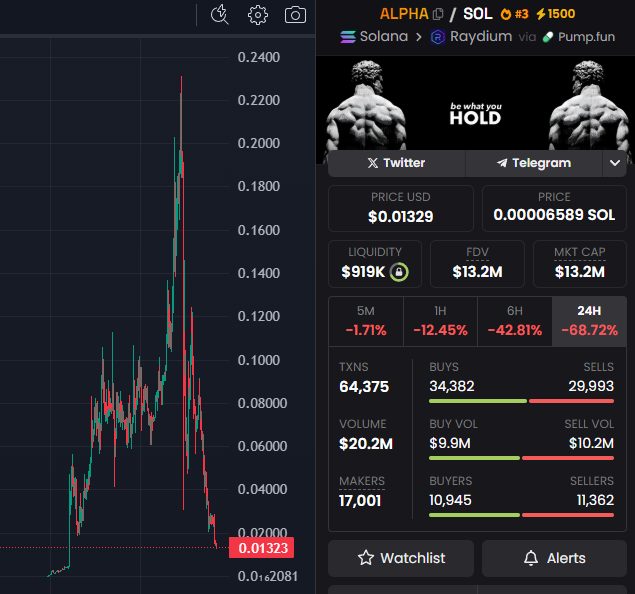The width and height of the screenshot is (635, 594).
Task: Click the Pump.fun link text
Action: coord(586,37)
